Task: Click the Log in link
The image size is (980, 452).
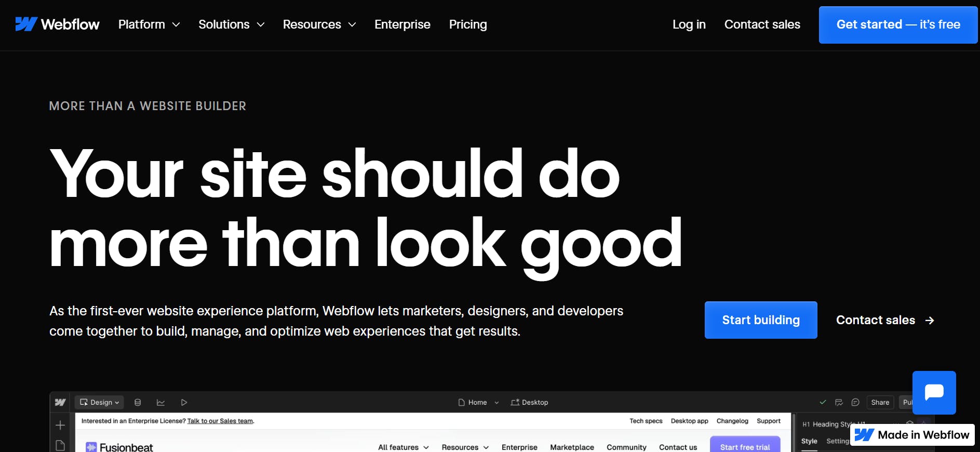Action: point(689,24)
